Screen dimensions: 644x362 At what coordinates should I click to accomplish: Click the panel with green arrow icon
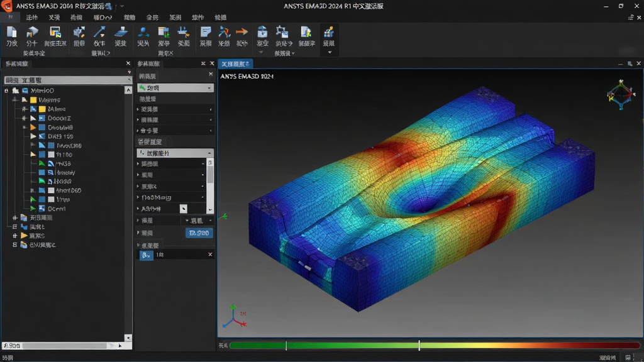click(164, 33)
